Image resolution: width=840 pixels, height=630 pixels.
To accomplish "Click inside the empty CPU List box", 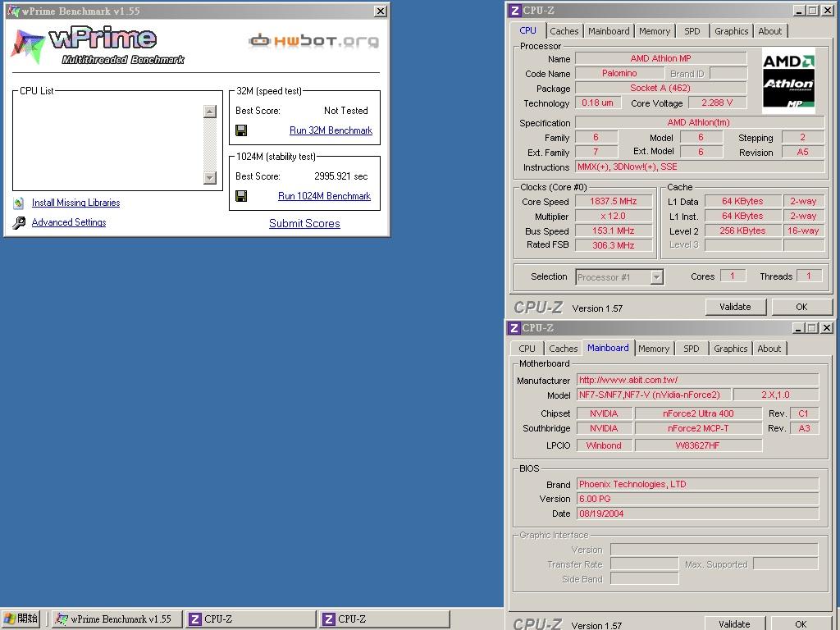I will point(107,144).
